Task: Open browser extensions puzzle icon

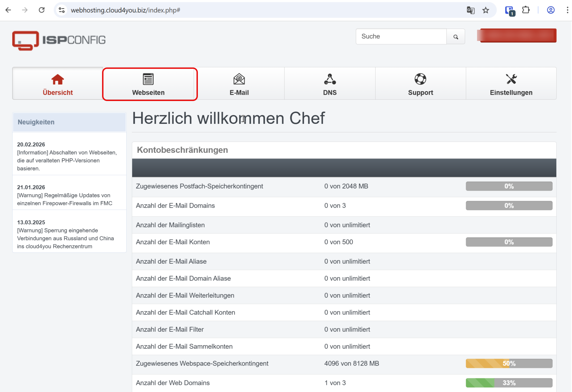Action: tap(526, 10)
